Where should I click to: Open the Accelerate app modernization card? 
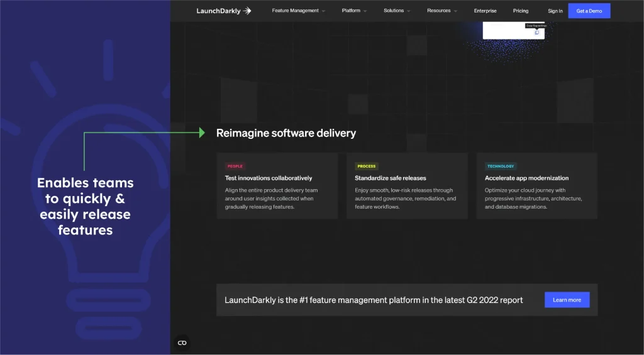(537, 186)
